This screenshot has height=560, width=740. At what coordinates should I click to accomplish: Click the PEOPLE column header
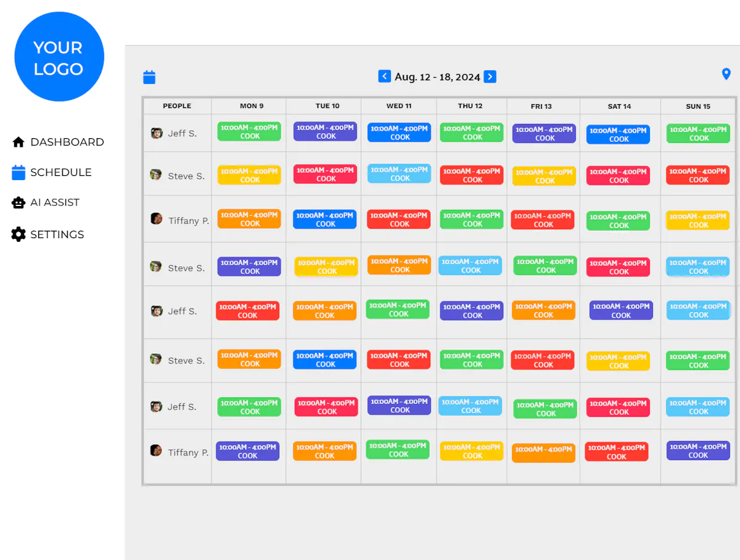click(x=177, y=106)
